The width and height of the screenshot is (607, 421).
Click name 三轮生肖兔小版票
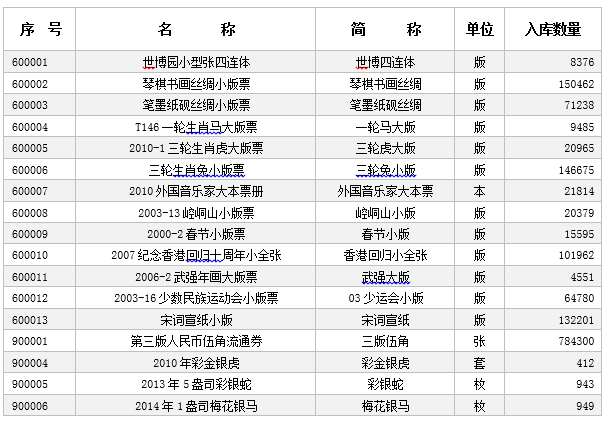click(196, 170)
